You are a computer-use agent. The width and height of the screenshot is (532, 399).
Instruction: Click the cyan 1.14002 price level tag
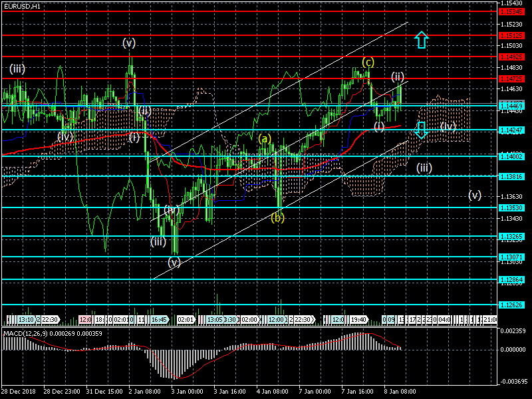click(x=511, y=156)
